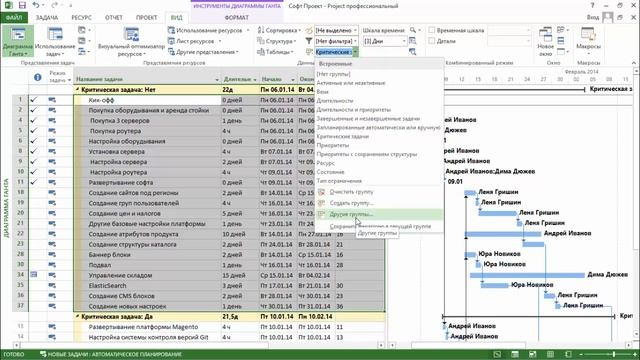Toggle the Временная шкала checkbox
The image size is (640, 360).
432,30
